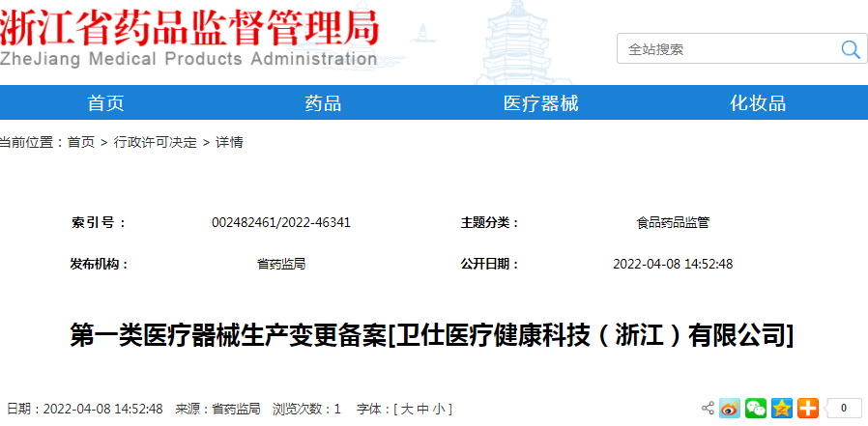
Task: Share to QZone star icon
Action: click(782, 409)
